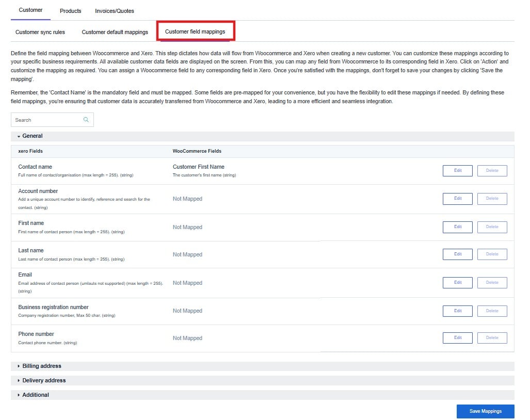Viewport: 530px width, 420px height.
Task: Delete the Email mapping
Action: [492, 282]
